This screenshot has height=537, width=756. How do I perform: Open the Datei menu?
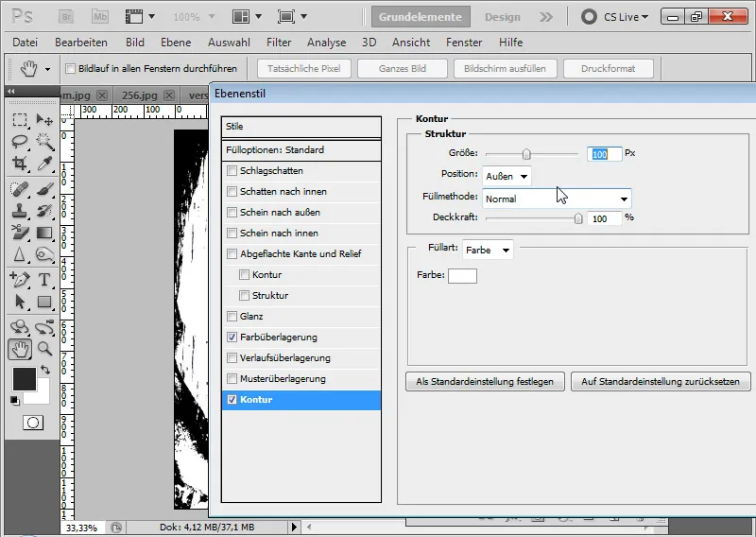click(x=26, y=43)
